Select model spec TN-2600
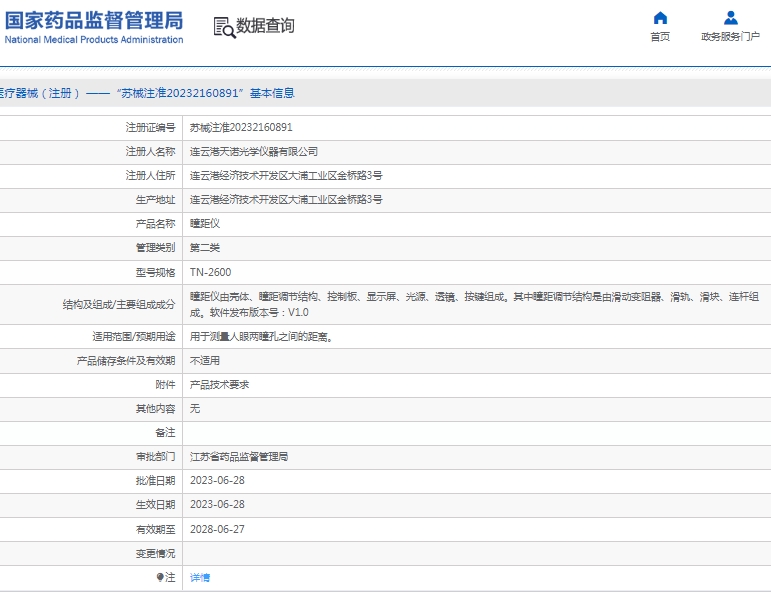The height and width of the screenshot is (594, 771). tap(210, 272)
